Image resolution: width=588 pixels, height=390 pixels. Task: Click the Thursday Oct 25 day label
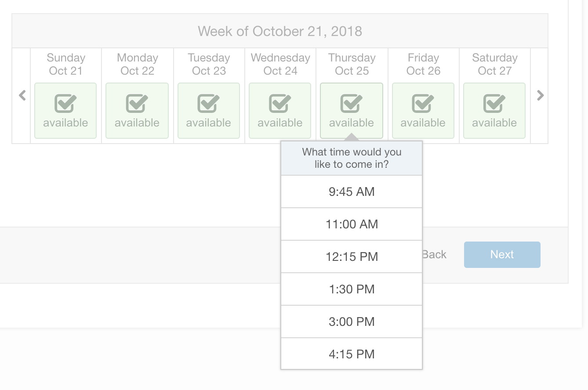click(x=352, y=64)
